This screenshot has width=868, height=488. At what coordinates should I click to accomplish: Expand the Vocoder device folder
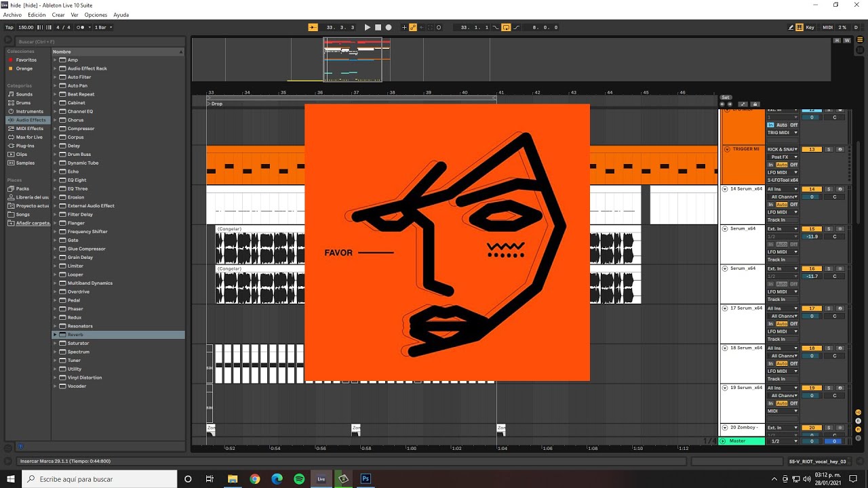pos(56,386)
